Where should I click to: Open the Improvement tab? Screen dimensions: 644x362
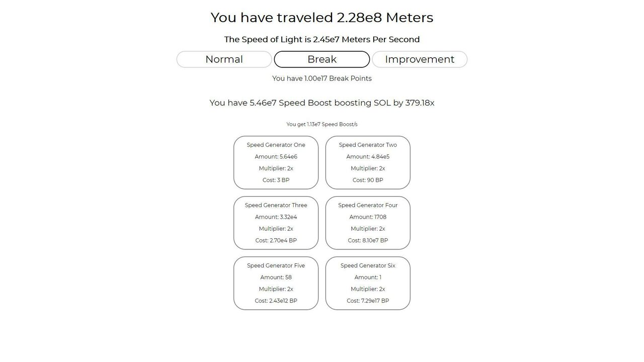pos(420,59)
